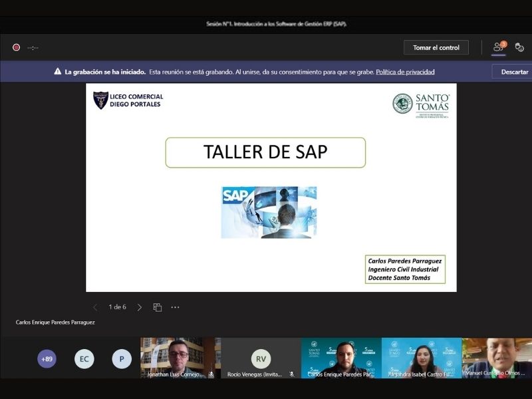Click the warning triangle in recording banner

click(x=58, y=72)
